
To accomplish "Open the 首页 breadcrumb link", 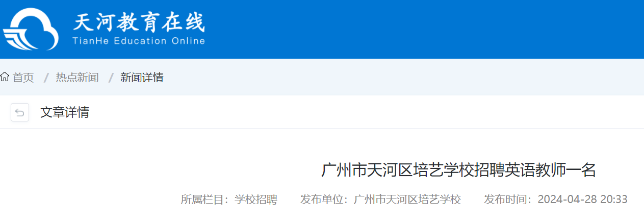I will 23,78.
